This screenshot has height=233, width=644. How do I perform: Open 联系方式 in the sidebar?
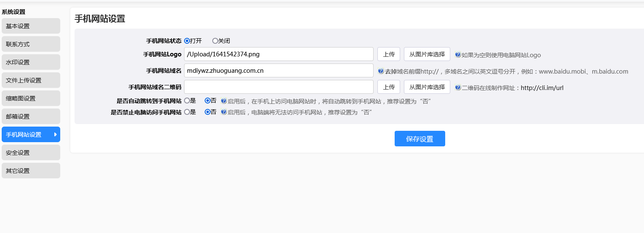pos(31,44)
